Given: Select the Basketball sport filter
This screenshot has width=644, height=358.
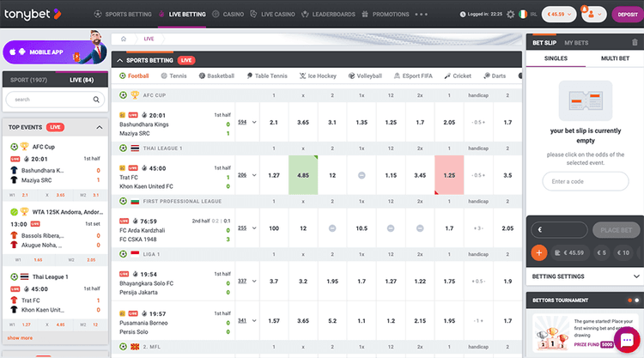Looking at the screenshot, I should pos(216,76).
